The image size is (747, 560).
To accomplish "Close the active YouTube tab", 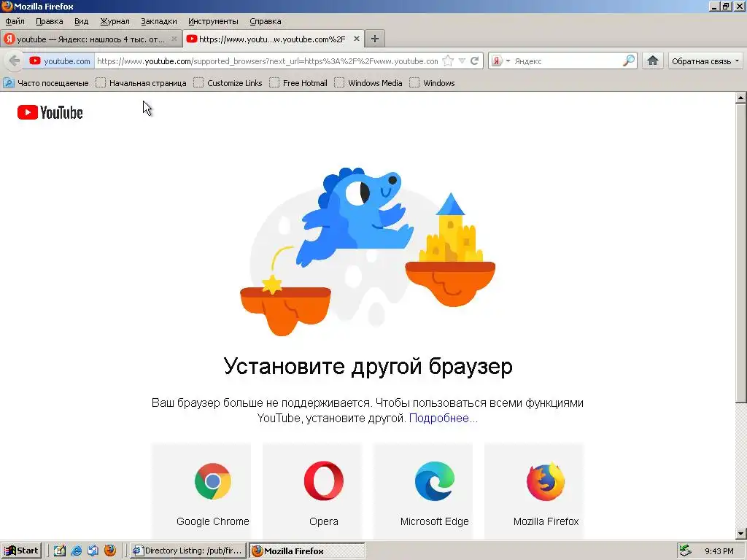I will pos(356,39).
